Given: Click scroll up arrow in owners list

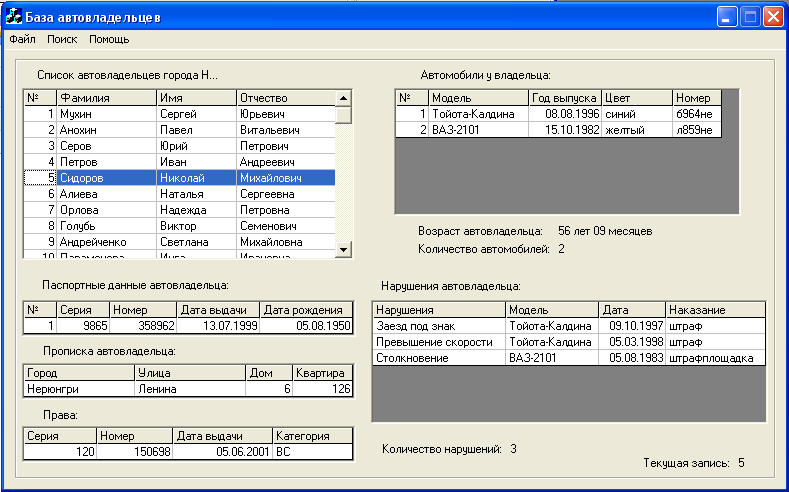Looking at the screenshot, I should point(343,98).
